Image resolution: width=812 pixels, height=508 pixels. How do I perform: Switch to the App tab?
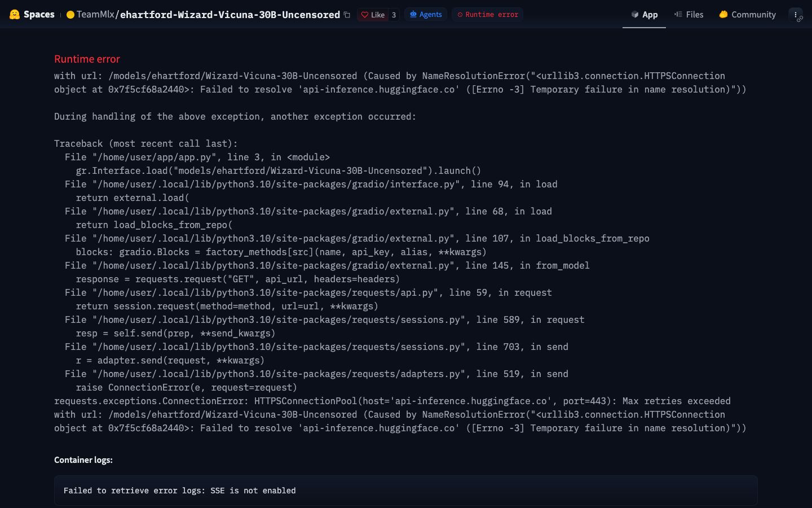644,15
